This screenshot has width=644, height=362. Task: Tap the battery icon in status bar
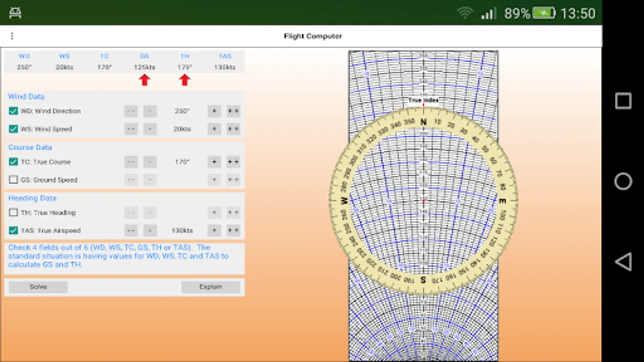(x=544, y=13)
